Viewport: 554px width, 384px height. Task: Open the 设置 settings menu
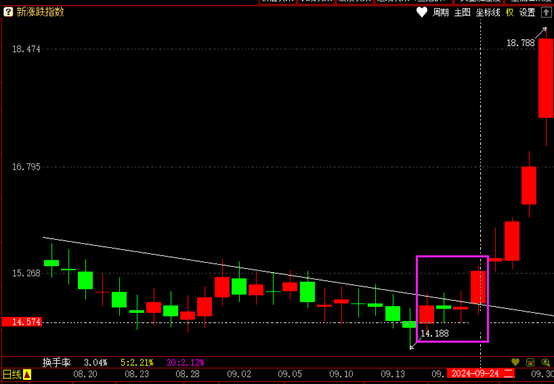(527, 13)
